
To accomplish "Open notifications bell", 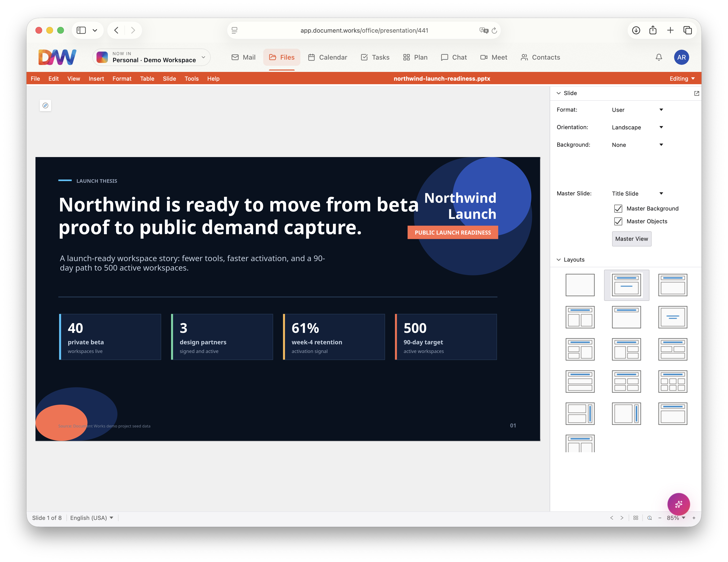I will [659, 57].
